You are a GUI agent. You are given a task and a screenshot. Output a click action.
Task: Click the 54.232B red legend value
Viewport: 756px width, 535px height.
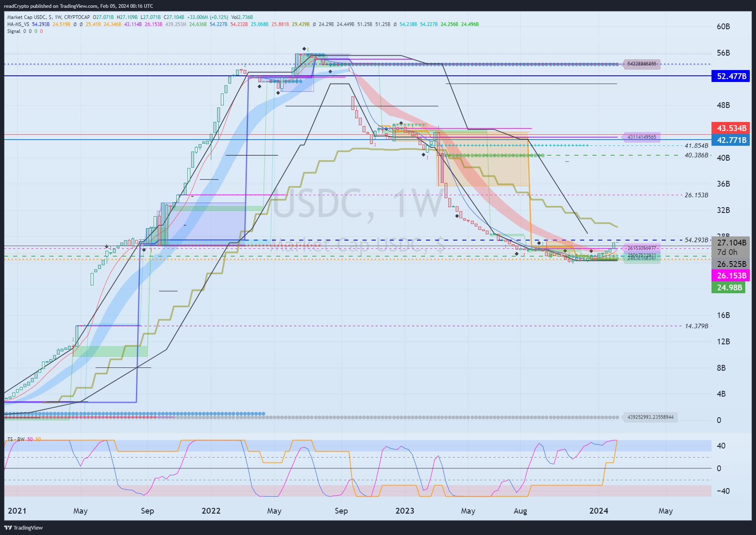coord(239,24)
